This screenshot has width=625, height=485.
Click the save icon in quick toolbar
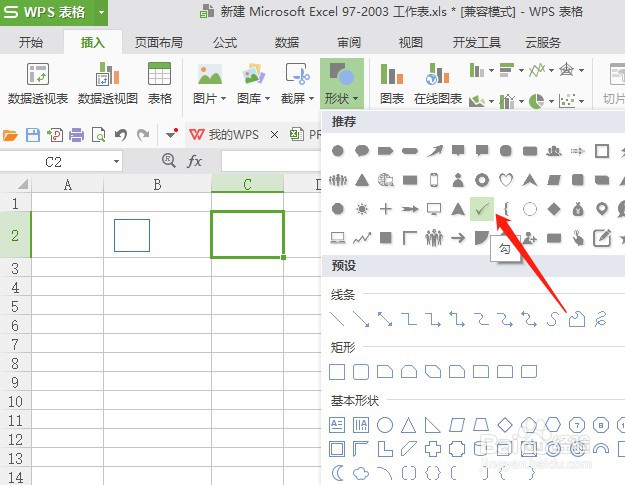[x=33, y=135]
